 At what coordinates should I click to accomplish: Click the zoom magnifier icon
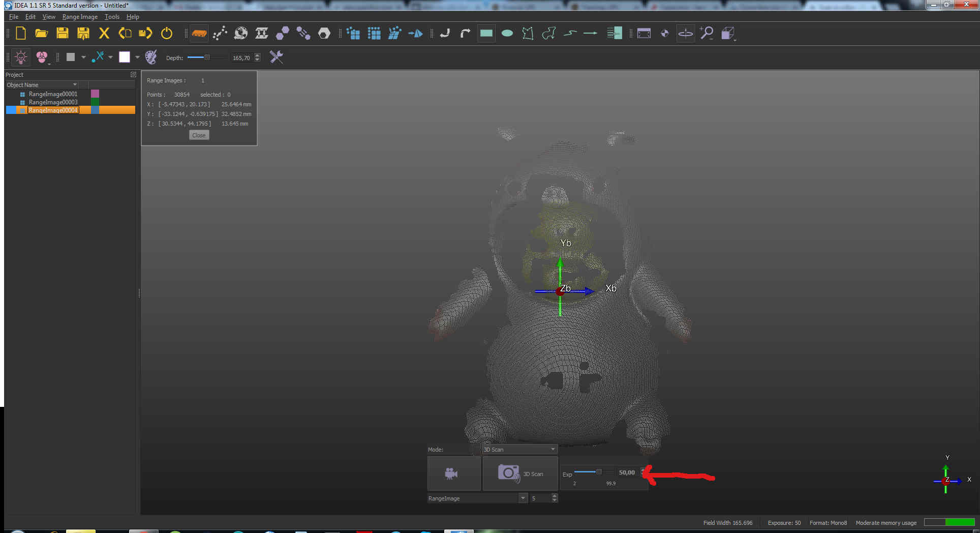tap(707, 34)
